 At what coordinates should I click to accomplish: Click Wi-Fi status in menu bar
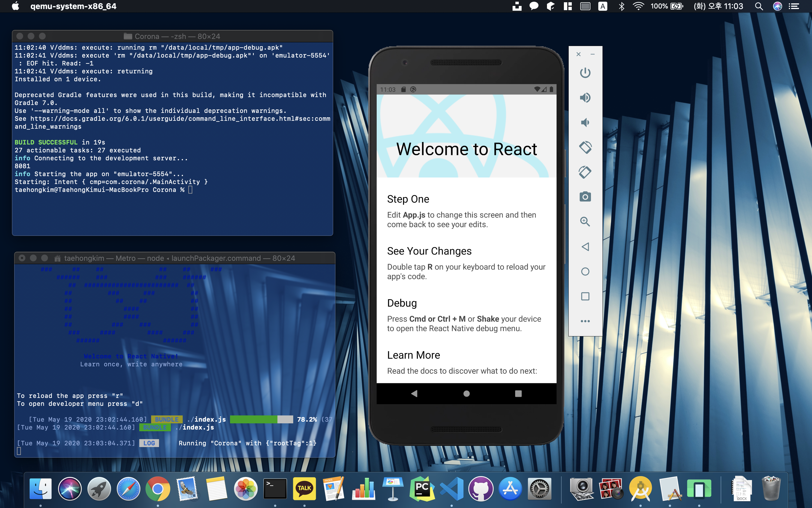click(638, 6)
